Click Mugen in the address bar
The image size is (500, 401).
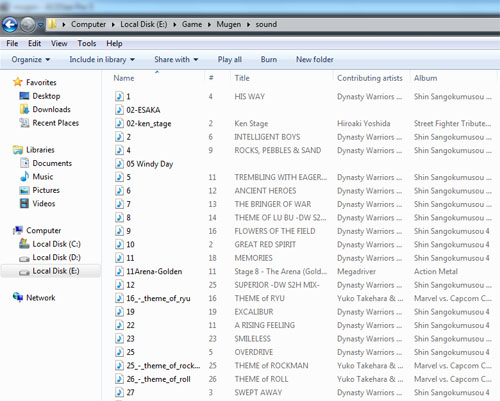(x=229, y=24)
